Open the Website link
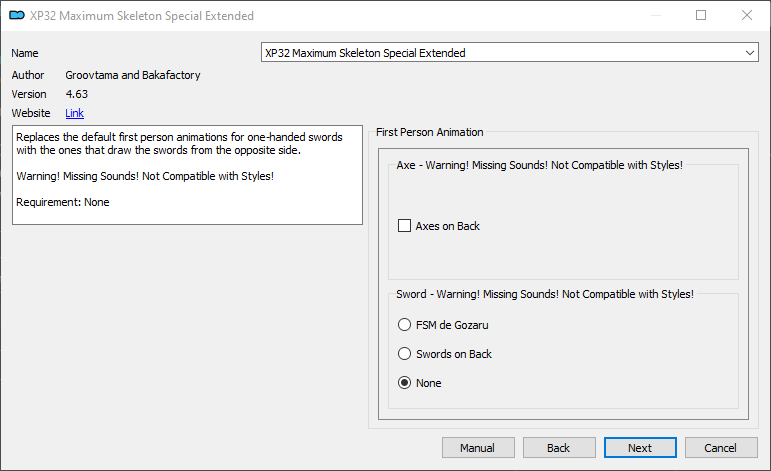This screenshot has width=771, height=471. (75, 113)
